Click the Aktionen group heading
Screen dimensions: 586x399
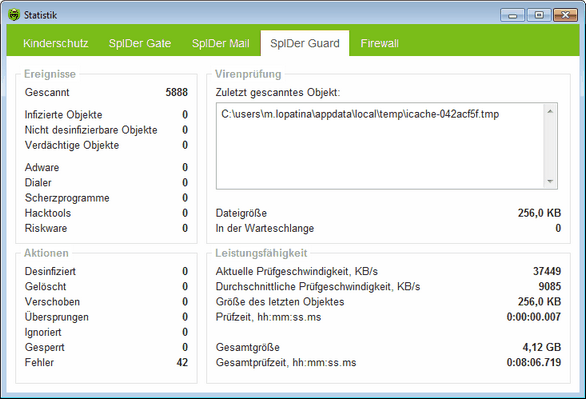46,253
